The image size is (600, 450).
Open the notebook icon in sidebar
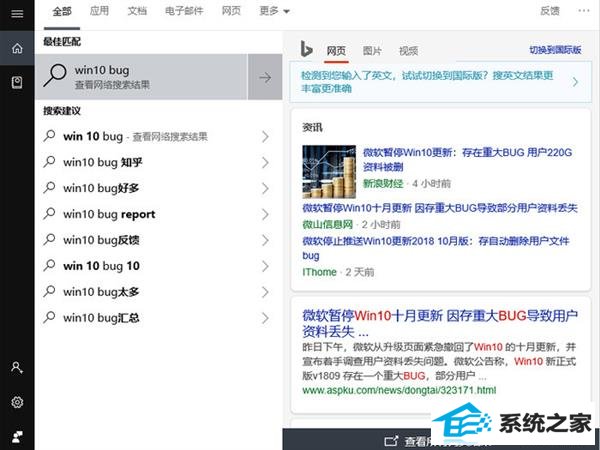(17, 82)
